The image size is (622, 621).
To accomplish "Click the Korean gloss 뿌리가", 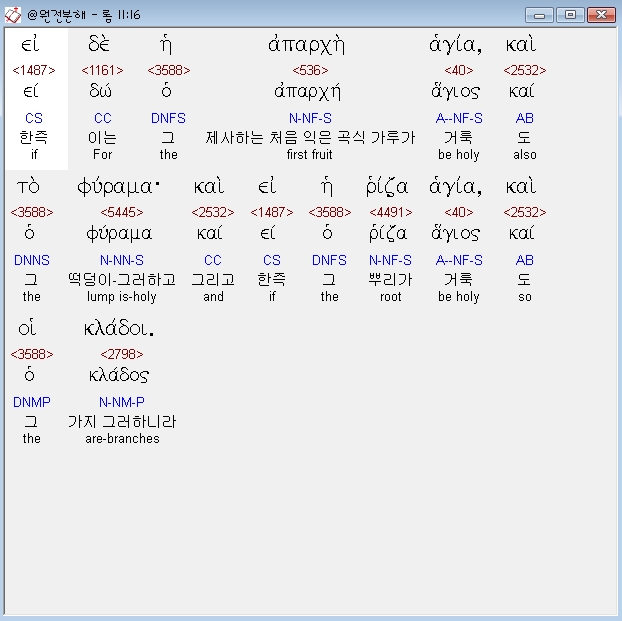I will click(391, 280).
